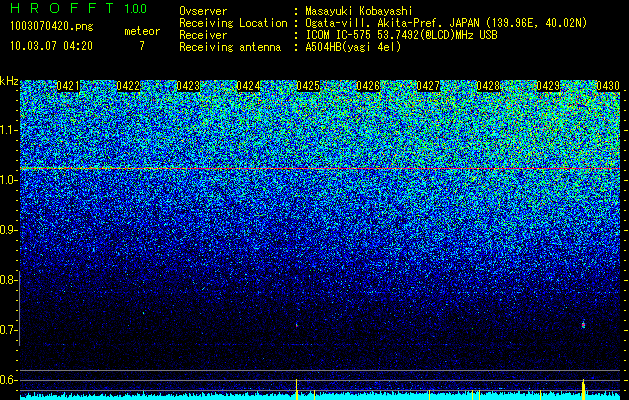
Task: Click the 0429 time marker
Action: point(548,86)
